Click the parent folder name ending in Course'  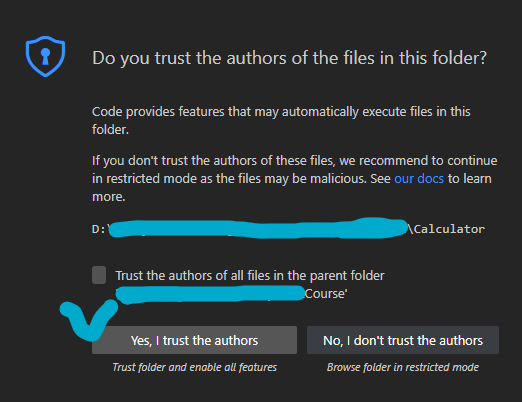(326, 294)
